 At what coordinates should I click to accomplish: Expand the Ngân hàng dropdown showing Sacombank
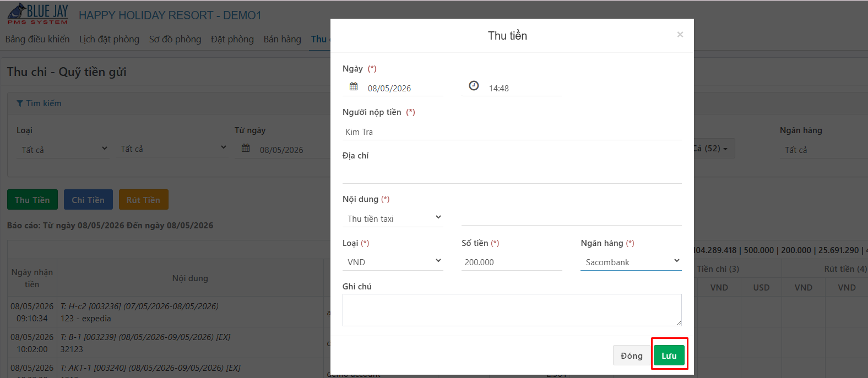[631, 262]
